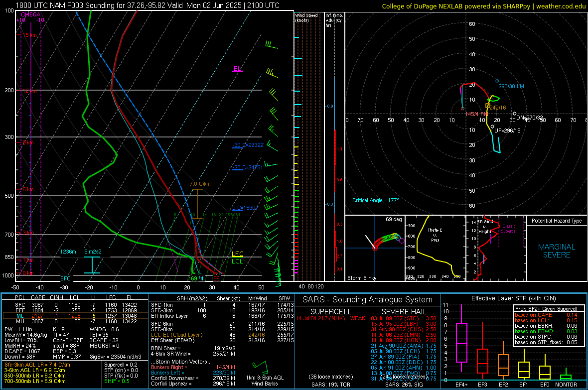Click the SARS - Sounding Analogue System heading

367,300
